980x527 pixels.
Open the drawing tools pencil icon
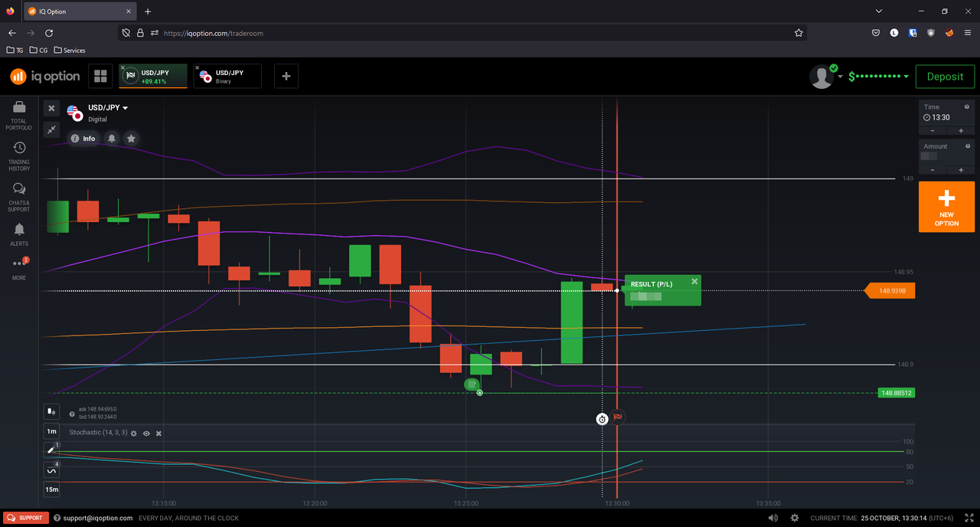tap(51, 450)
